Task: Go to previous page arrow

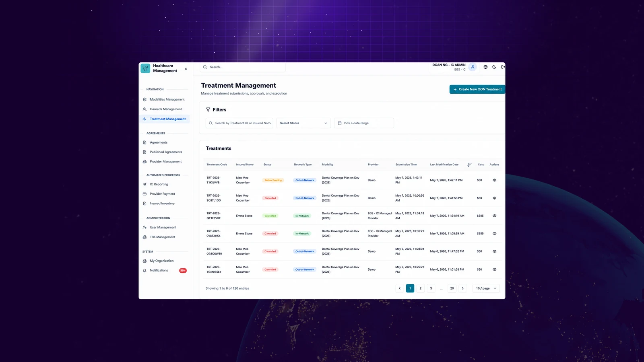Action: point(400,288)
